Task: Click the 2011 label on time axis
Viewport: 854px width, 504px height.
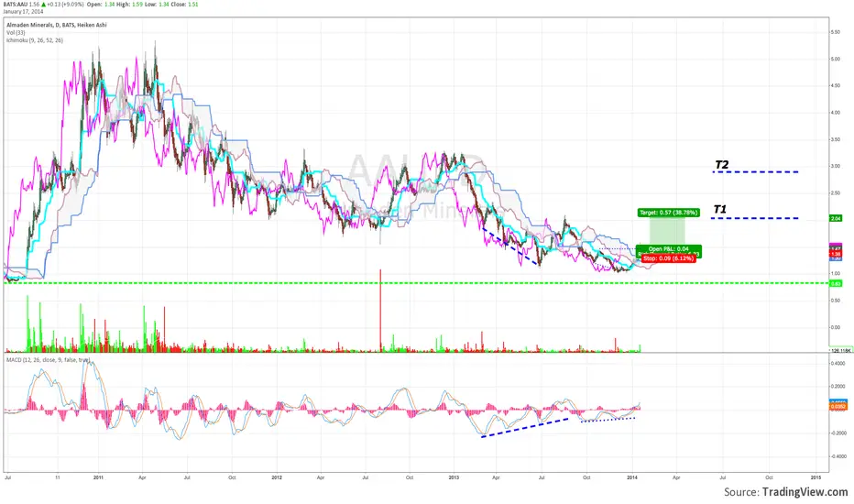Action: pos(99,477)
